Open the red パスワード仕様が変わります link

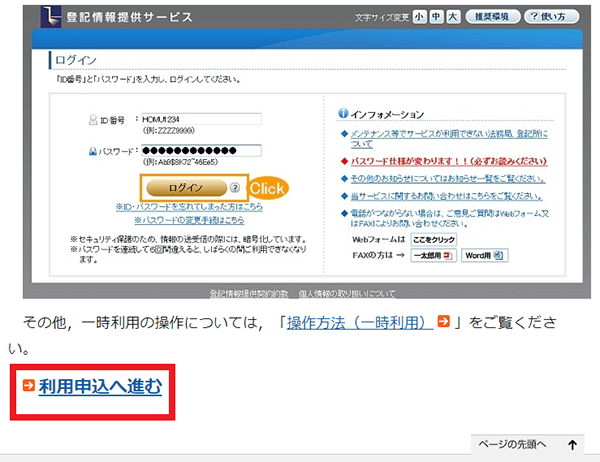coord(449,161)
